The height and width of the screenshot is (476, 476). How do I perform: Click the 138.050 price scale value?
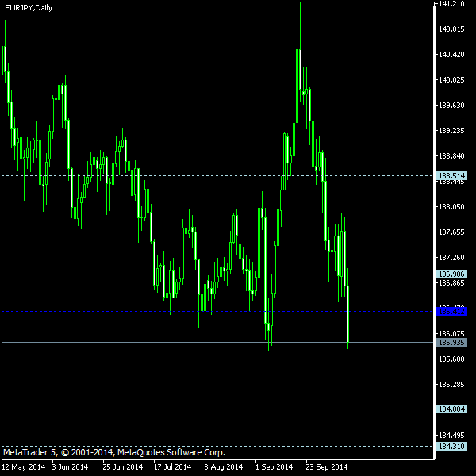(x=451, y=207)
